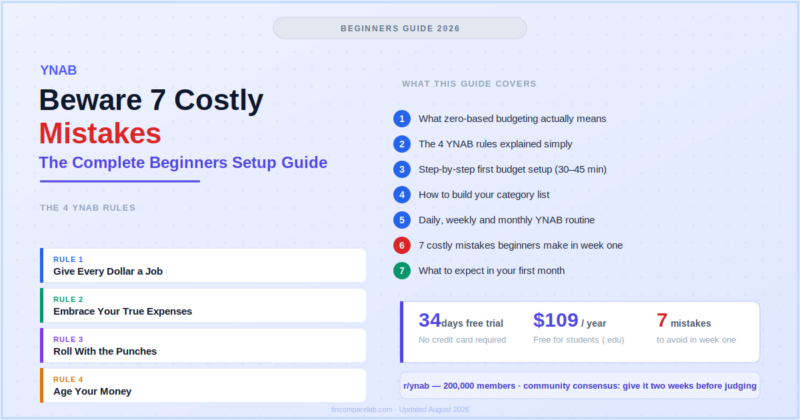800x420 pixels.
Task: Click the '$109 / year' price stat
Action: point(569,321)
